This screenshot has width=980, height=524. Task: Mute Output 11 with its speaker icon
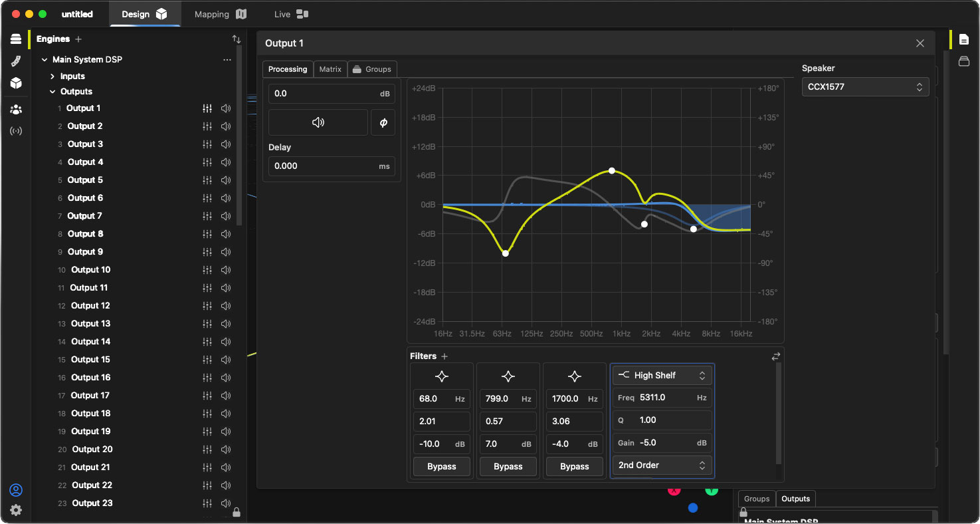pyautogui.click(x=226, y=288)
